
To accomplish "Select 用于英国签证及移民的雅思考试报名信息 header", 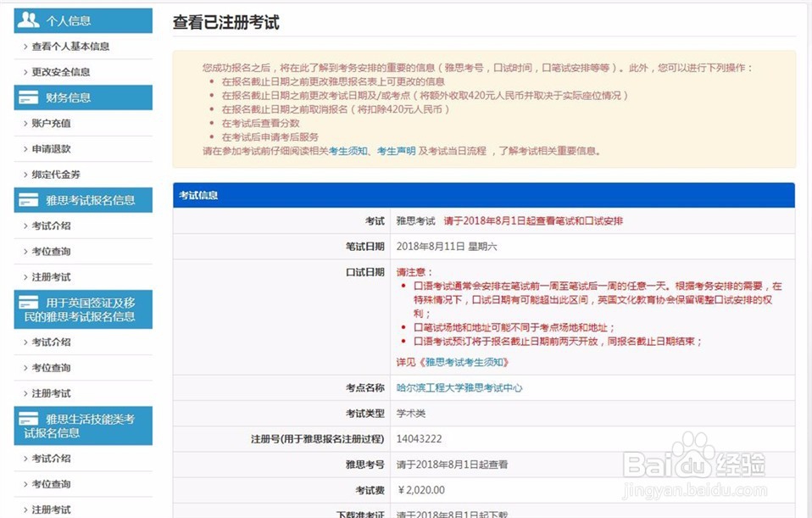I will pos(83,309).
